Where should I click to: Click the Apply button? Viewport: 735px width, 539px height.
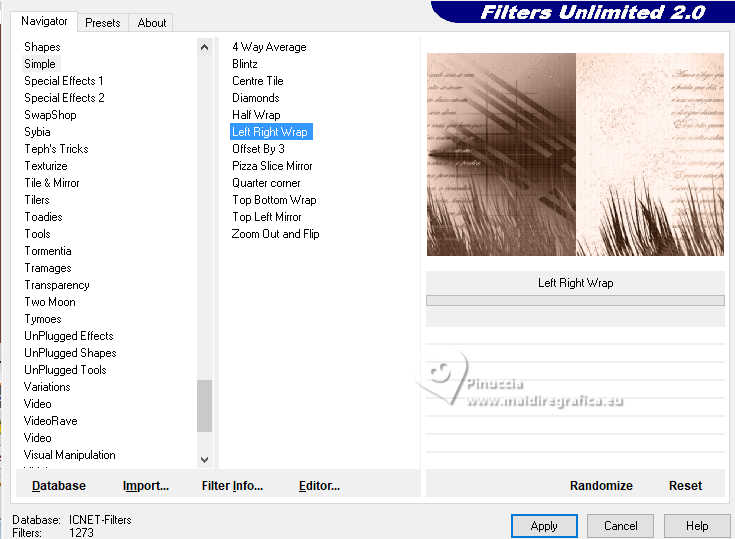pyautogui.click(x=544, y=526)
